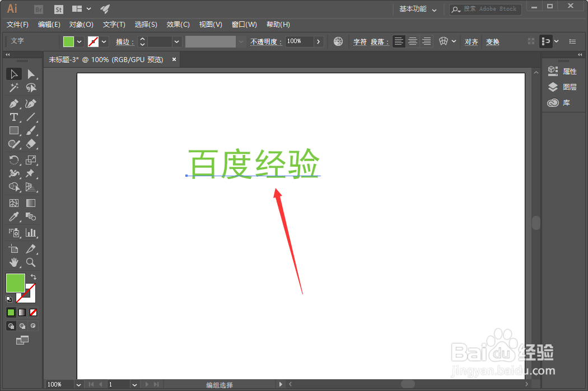Open artboard number dropdown
The image size is (588, 391).
click(x=134, y=385)
